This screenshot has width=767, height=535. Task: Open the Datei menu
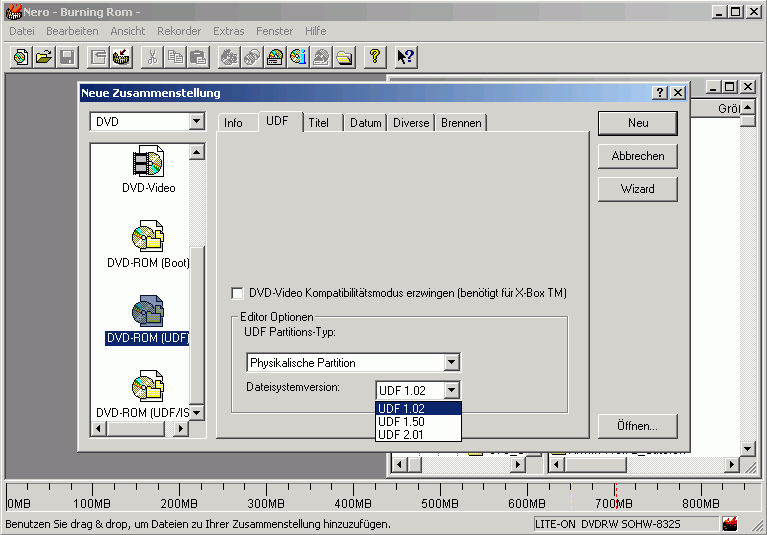pyautogui.click(x=22, y=31)
